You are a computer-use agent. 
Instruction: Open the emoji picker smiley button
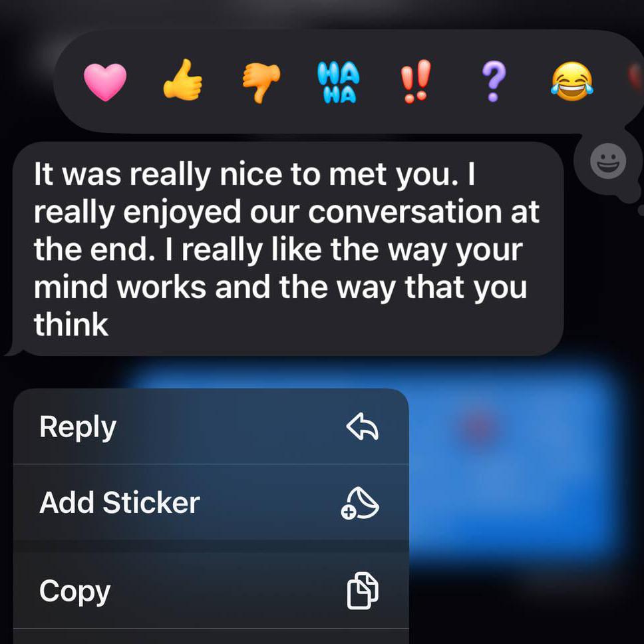[608, 160]
